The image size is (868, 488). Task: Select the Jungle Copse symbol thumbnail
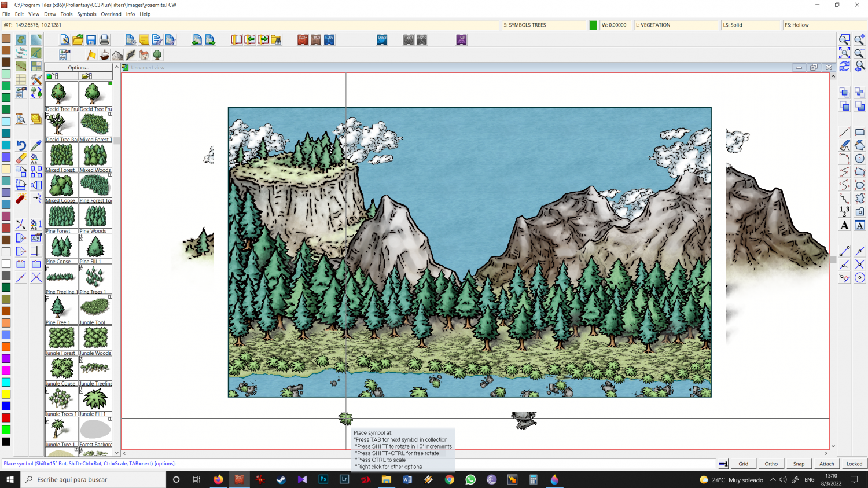point(61,370)
